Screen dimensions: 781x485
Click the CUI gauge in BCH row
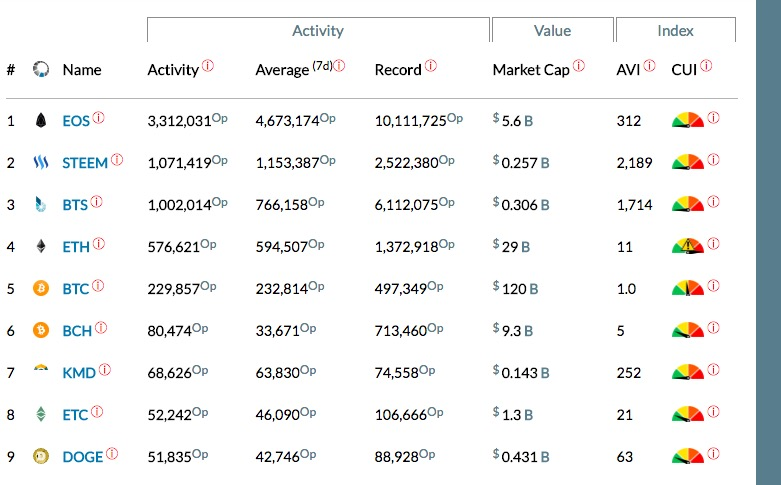click(x=688, y=330)
